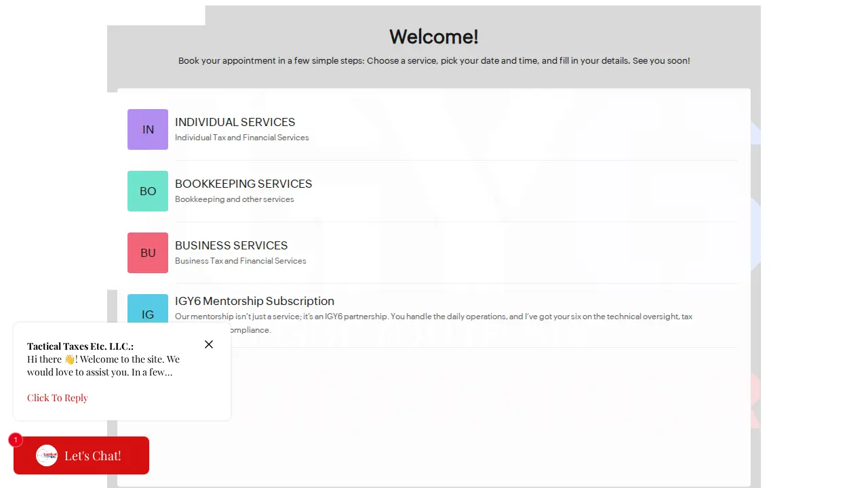Click the teal BO service icon
Screen dimensions: 868x488
coord(148,191)
